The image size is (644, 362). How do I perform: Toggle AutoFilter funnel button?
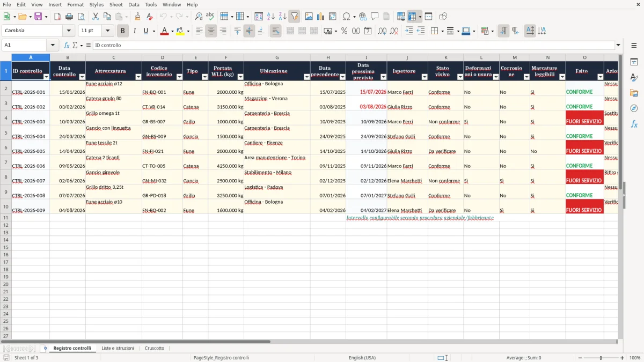[295, 17]
